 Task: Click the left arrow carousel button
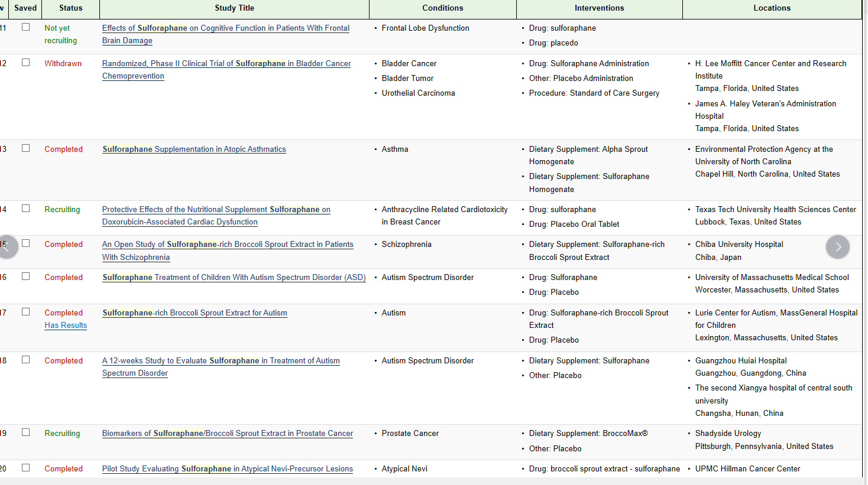(7, 247)
